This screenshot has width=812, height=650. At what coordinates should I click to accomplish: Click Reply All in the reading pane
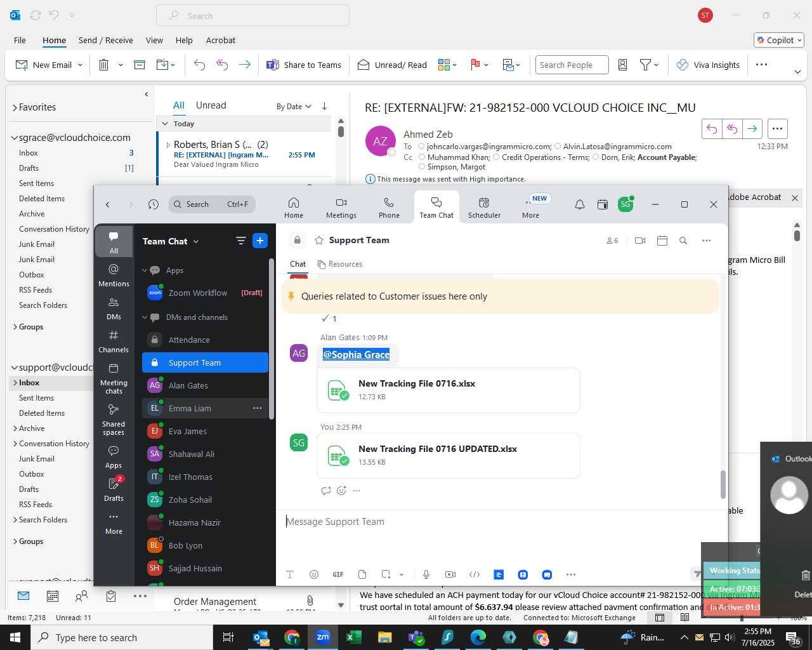[732, 129]
